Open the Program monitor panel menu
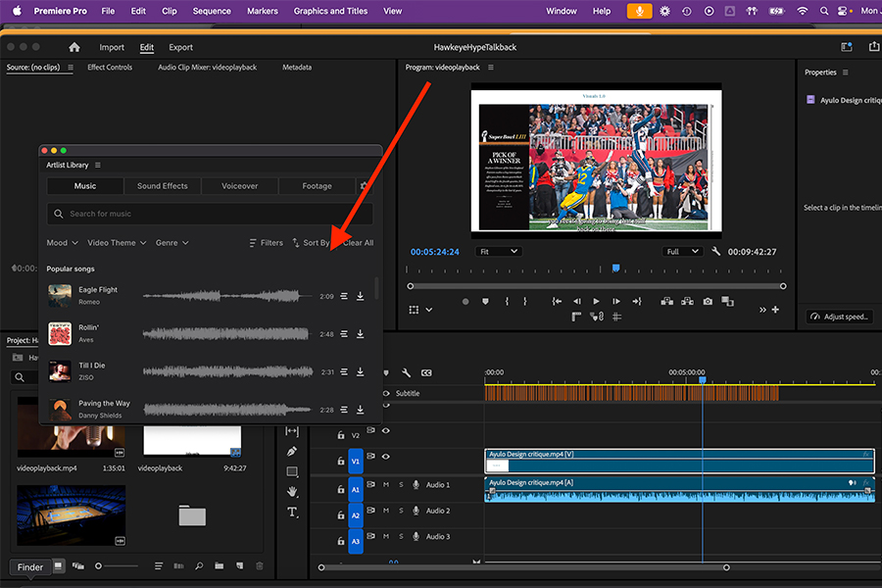 [491, 67]
